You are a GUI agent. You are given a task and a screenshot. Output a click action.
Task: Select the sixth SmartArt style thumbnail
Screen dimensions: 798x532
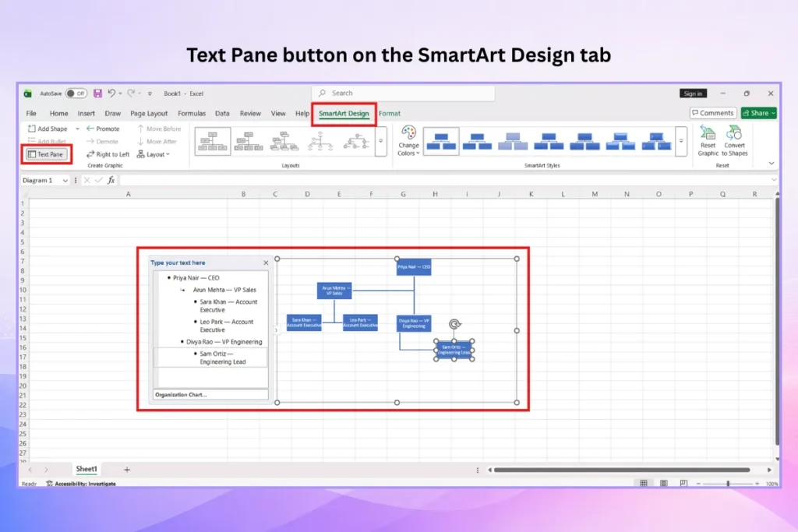point(620,141)
